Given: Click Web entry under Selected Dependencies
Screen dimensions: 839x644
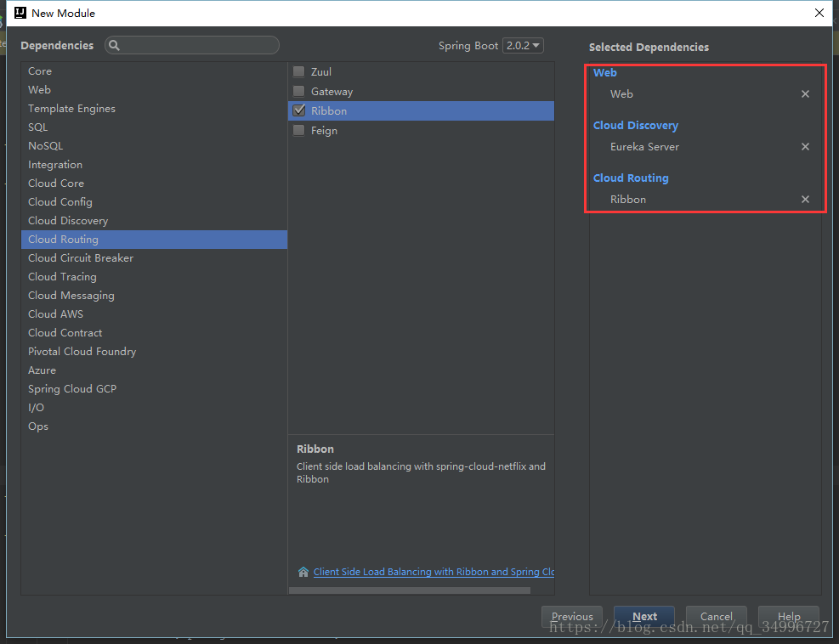Looking at the screenshot, I should (621, 94).
